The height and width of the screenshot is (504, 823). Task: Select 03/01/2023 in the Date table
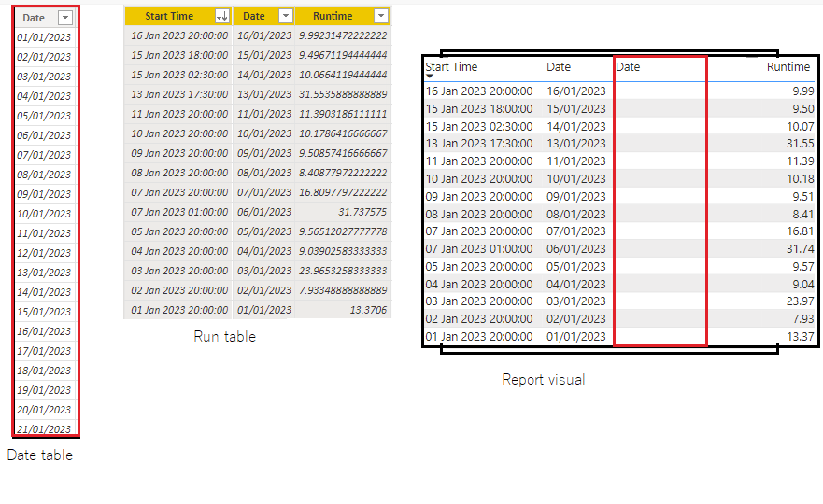(44, 77)
